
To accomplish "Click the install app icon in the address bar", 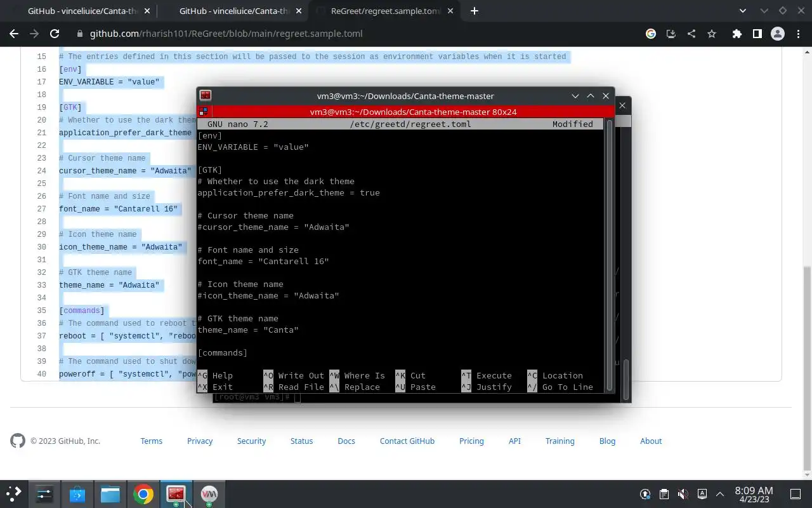I will coord(671,34).
